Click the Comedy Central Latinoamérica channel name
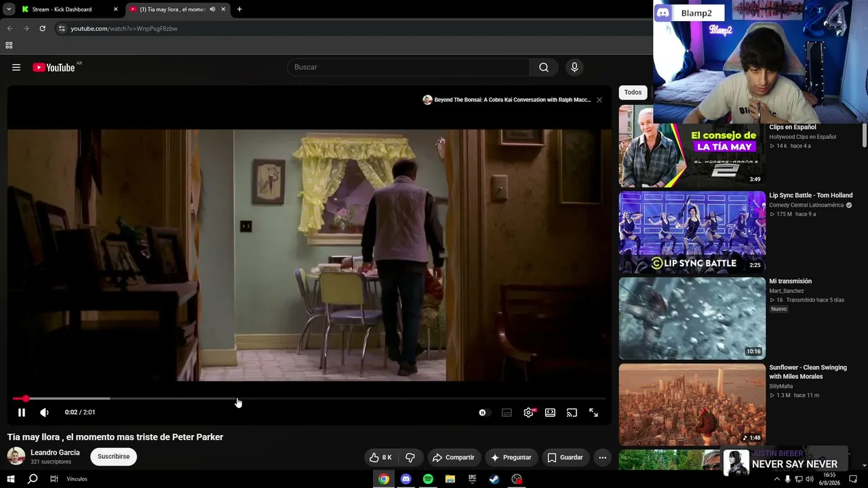 pyautogui.click(x=806, y=205)
